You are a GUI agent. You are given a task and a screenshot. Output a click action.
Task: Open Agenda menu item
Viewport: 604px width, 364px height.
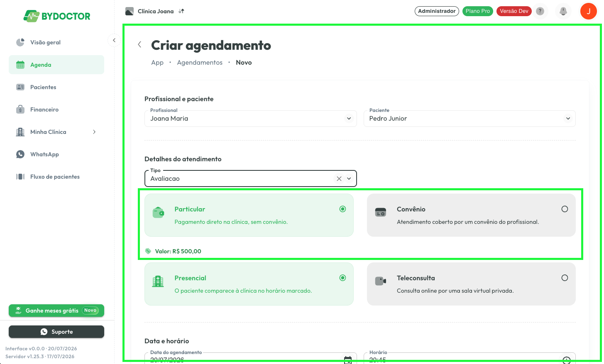pos(56,65)
